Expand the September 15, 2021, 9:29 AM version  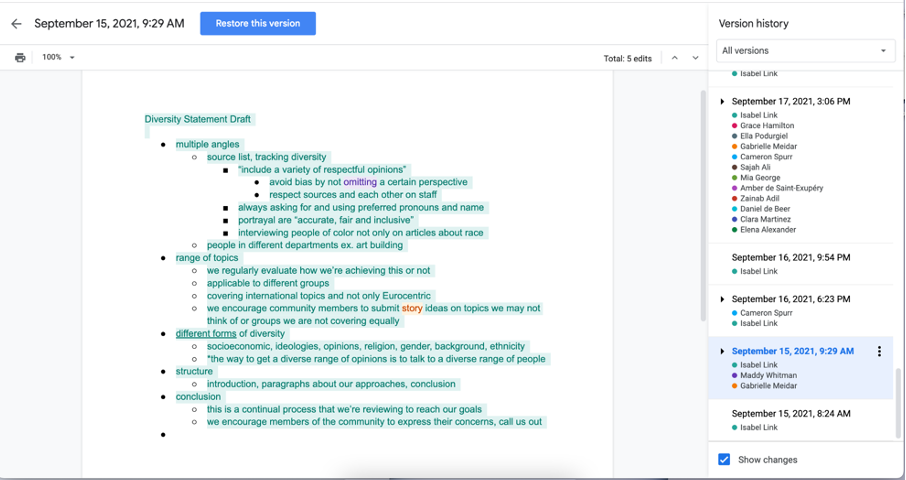click(722, 351)
